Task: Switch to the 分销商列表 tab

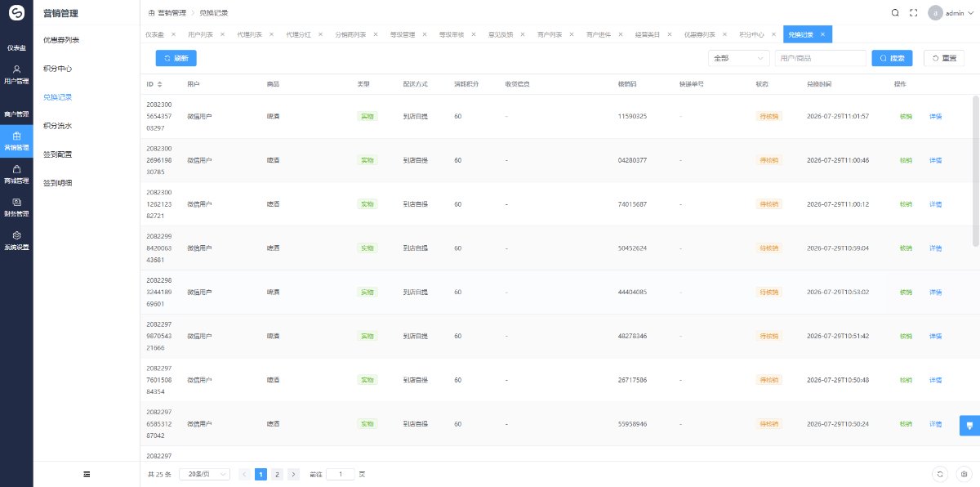Action: coord(350,34)
